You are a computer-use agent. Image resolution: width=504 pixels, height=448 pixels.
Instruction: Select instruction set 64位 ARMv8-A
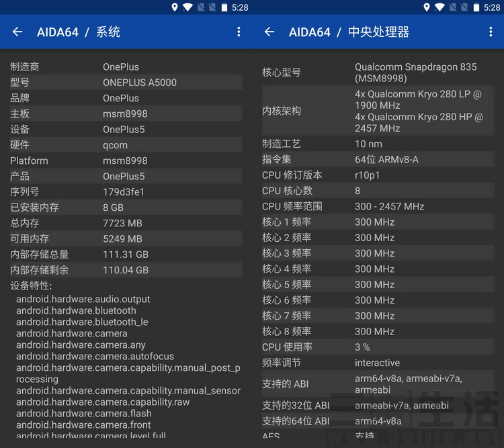[386, 159]
